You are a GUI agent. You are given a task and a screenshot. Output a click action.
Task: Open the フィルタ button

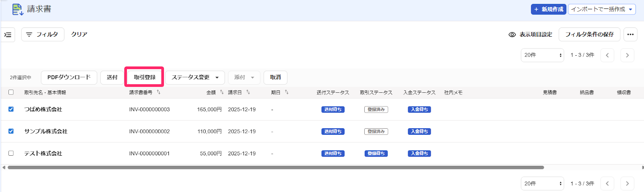tap(43, 35)
